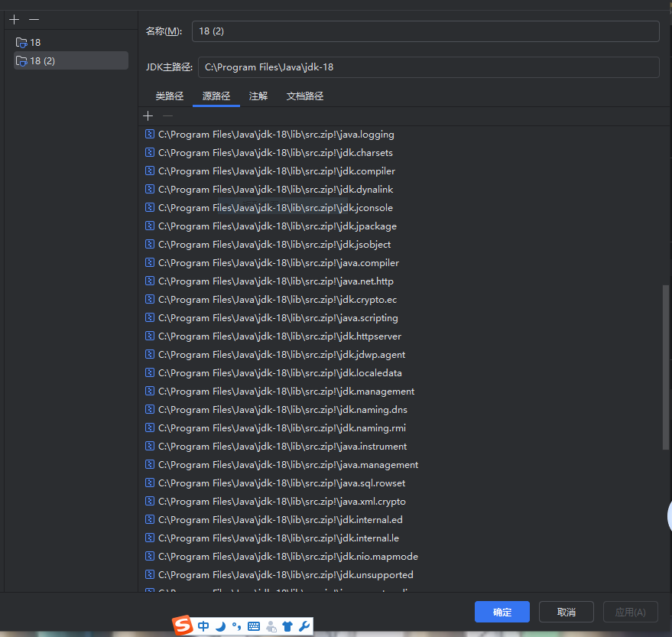Open the skin shirt icon in Sogou bar
The width and height of the screenshot is (672, 637).
(x=287, y=626)
